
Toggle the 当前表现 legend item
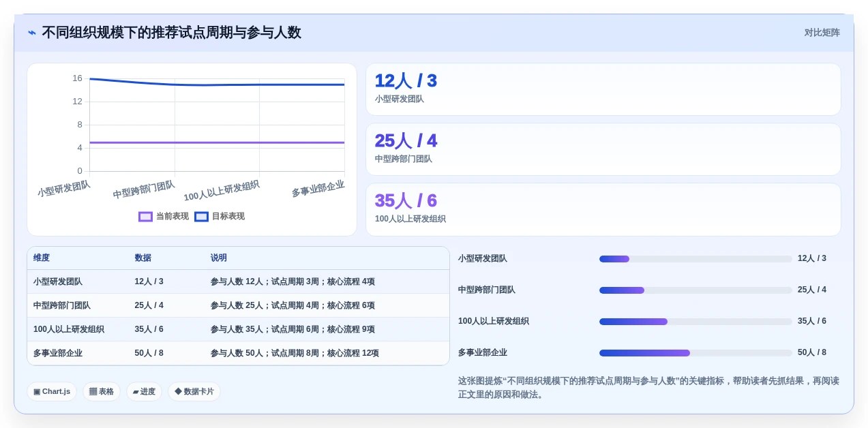tap(164, 217)
